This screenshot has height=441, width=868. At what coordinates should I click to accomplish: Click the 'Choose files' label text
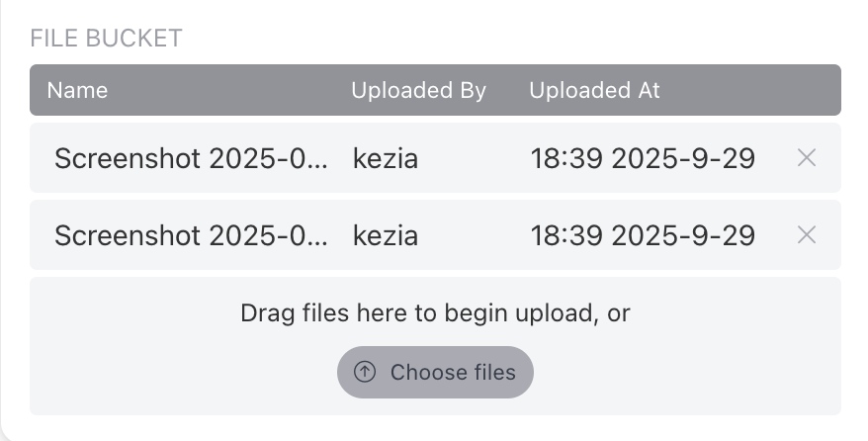tap(453, 372)
